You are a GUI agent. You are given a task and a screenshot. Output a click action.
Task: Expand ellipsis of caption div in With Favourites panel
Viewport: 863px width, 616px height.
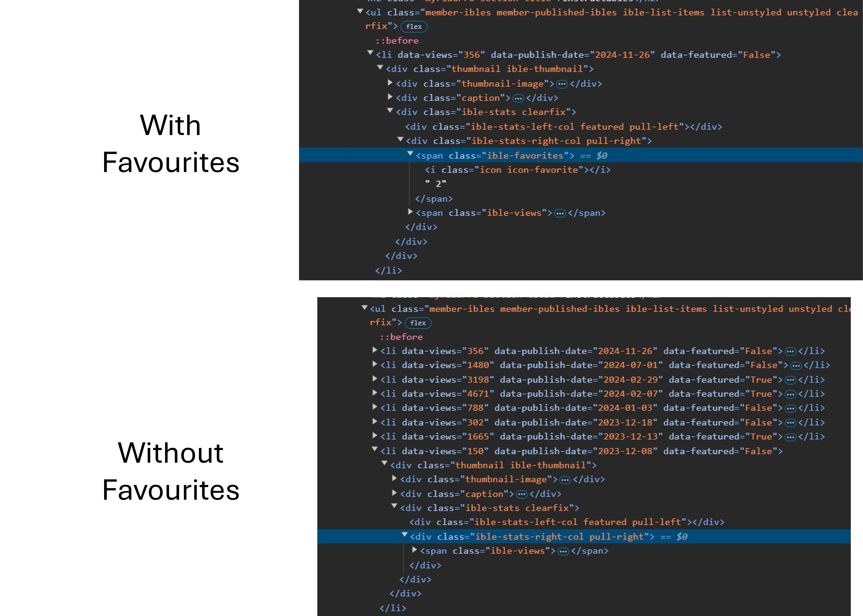518,99
